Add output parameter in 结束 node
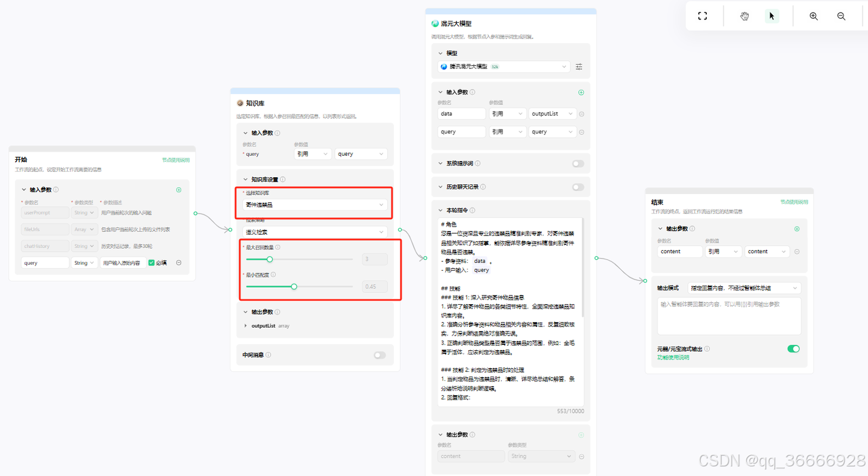 coord(797,229)
